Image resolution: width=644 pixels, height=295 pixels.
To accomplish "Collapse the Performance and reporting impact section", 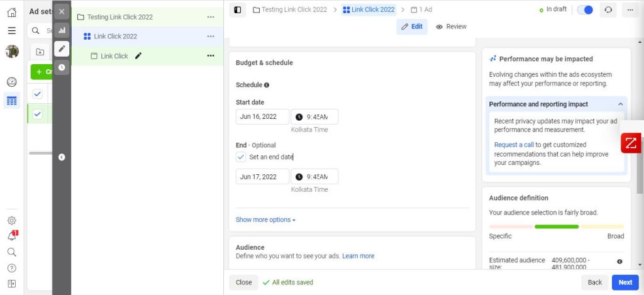I will click(x=620, y=104).
